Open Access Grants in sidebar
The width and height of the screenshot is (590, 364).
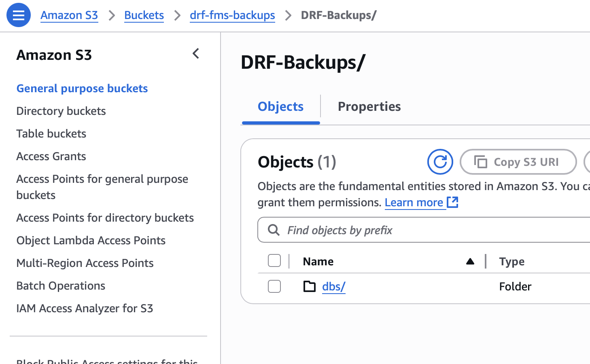(51, 156)
